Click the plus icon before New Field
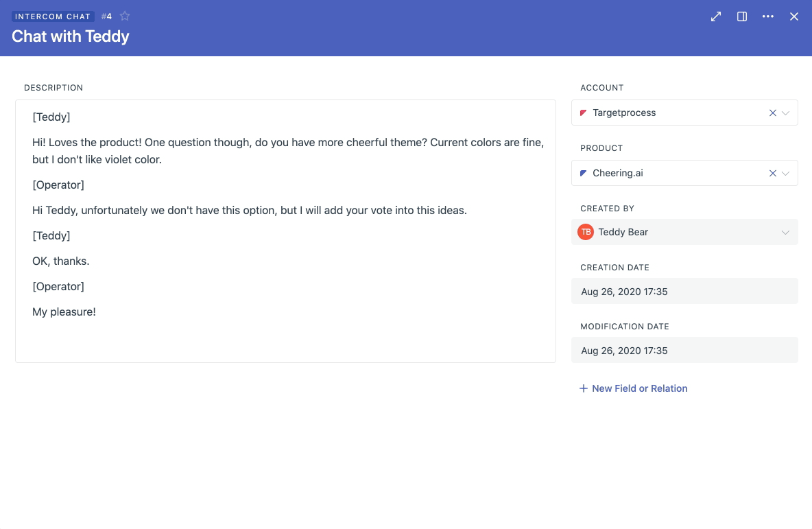The image size is (812, 529). (582, 388)
